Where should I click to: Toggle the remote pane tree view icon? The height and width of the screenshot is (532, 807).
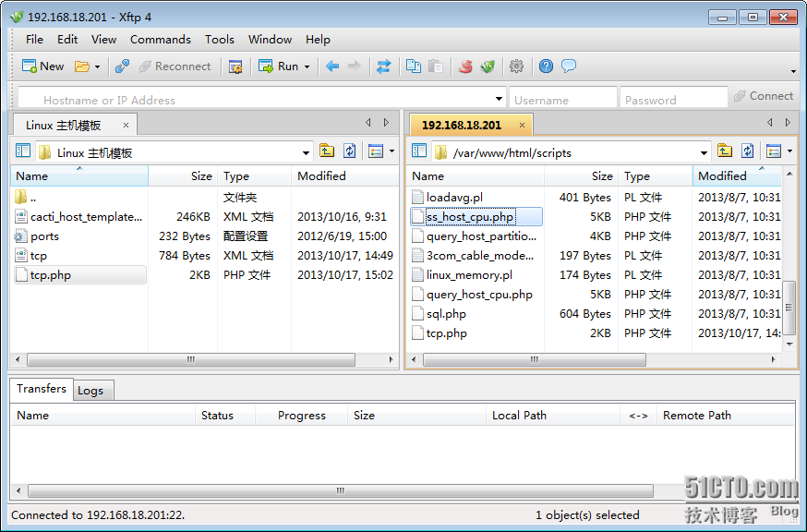pyautogui.click(x=419, y=151)
